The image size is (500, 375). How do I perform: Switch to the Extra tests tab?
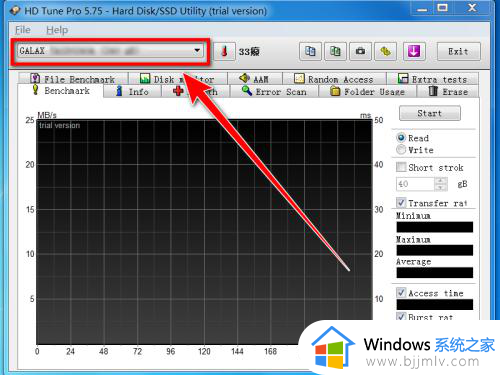click(x=432, y=79)
